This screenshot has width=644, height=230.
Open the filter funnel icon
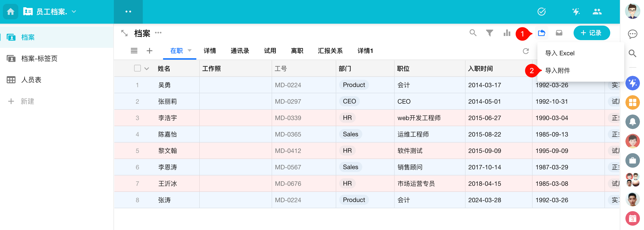click(x=489, y=33)
